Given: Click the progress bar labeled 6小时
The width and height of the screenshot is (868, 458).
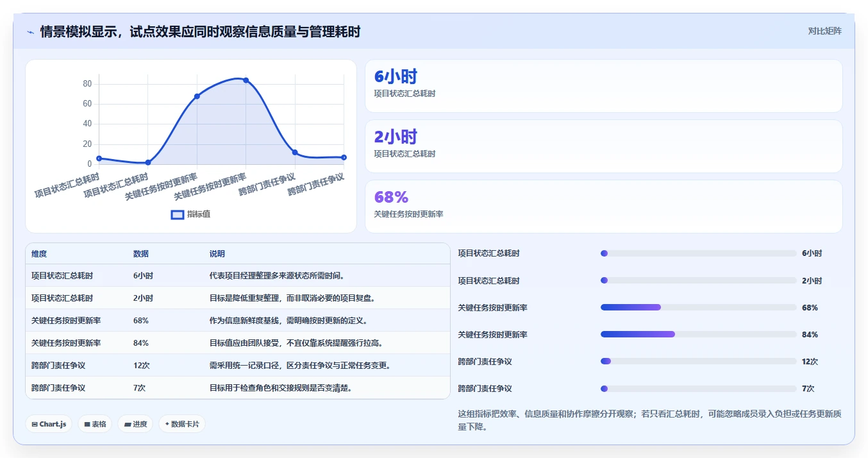Looking at the screenshot, I should point(698,253).
